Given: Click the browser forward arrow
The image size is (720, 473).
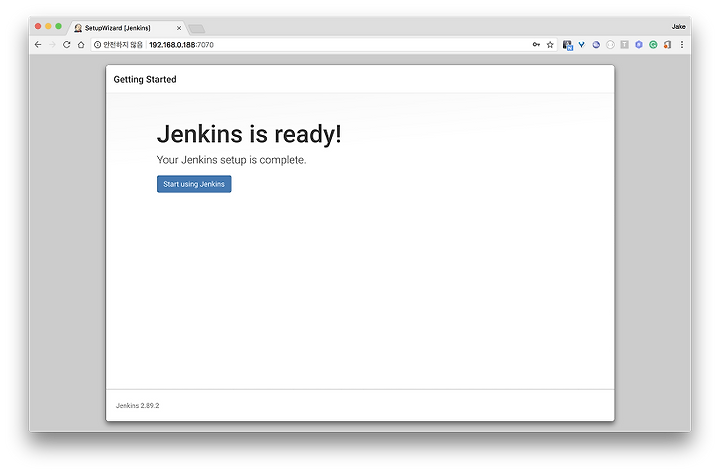Looking at the screenshot, I should (x=52, y=45).
